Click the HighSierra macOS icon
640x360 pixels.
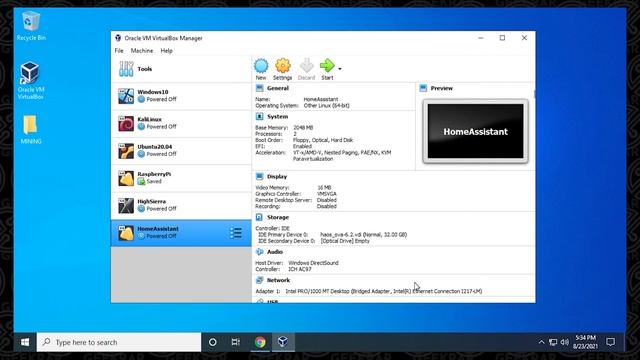click(126, 206)
